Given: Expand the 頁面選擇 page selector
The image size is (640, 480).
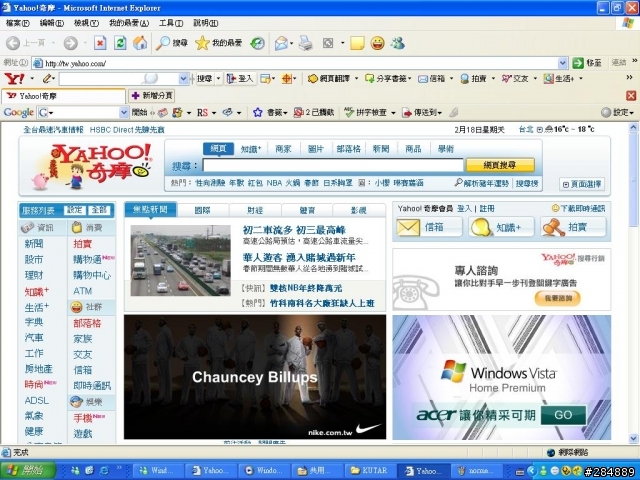Looking at the screenshot, I should (582, 184).
